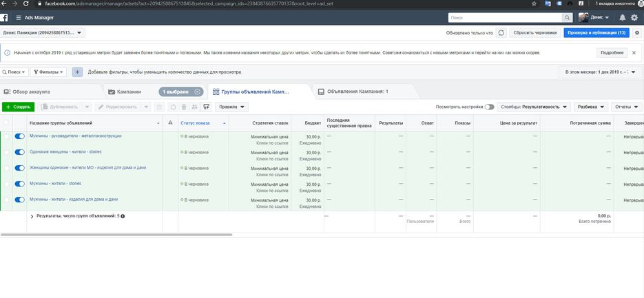
Task: Toggle 'Мужчины - руководители - металлоконструкции' ad set switch
Action: (19, 137)
